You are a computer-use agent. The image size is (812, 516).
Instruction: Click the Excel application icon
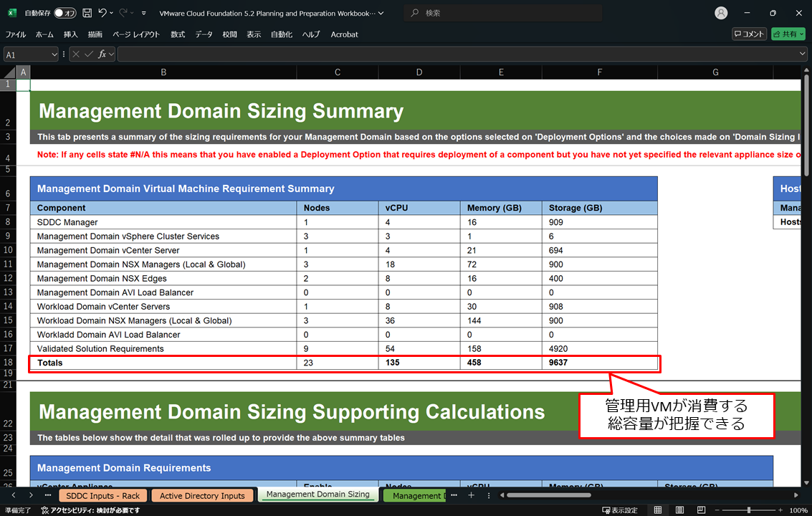pos(11,13)
